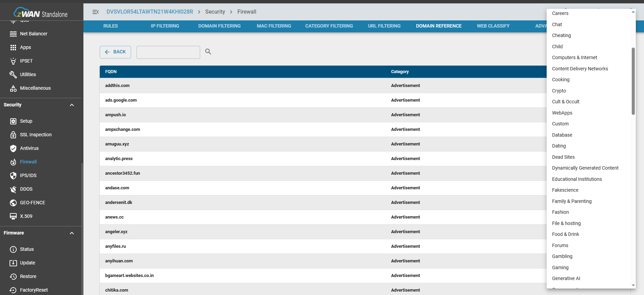The height and width of the screenshot is (295, 644).
Task: Focus the FQDN search input field
Action: pyautogui.click(x=168, y=52)
